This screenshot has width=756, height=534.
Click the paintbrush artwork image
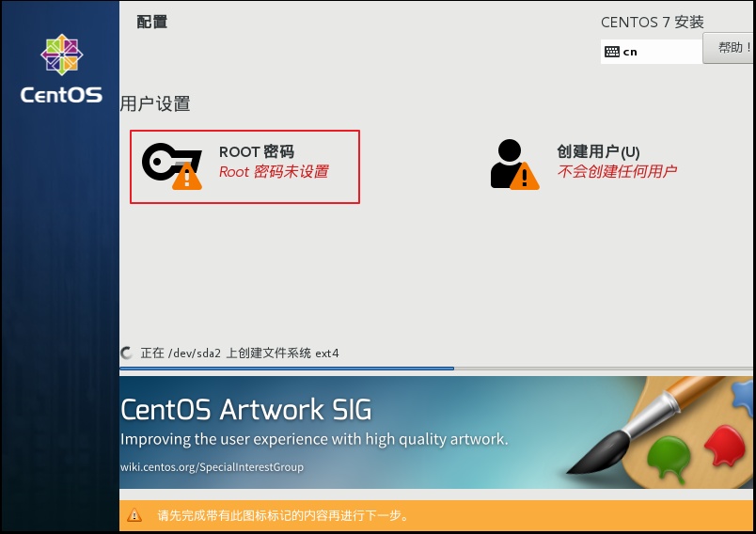pyautogui.click(x=660, y=432)
